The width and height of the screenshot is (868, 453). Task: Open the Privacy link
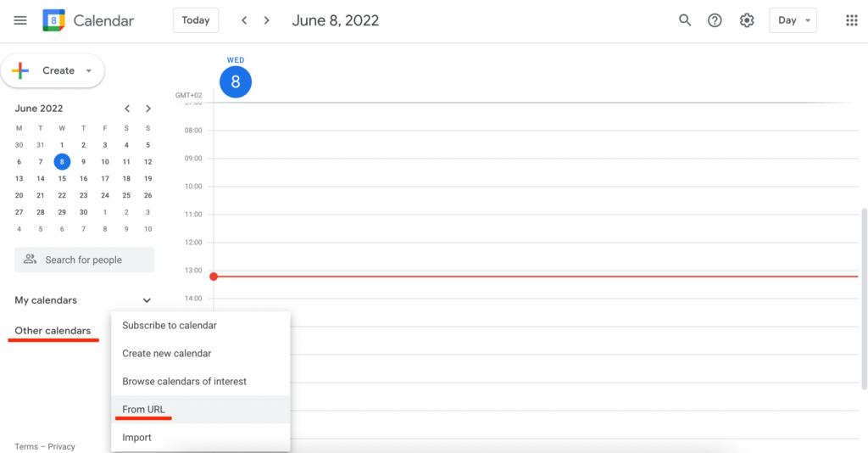tap(61, 446)
